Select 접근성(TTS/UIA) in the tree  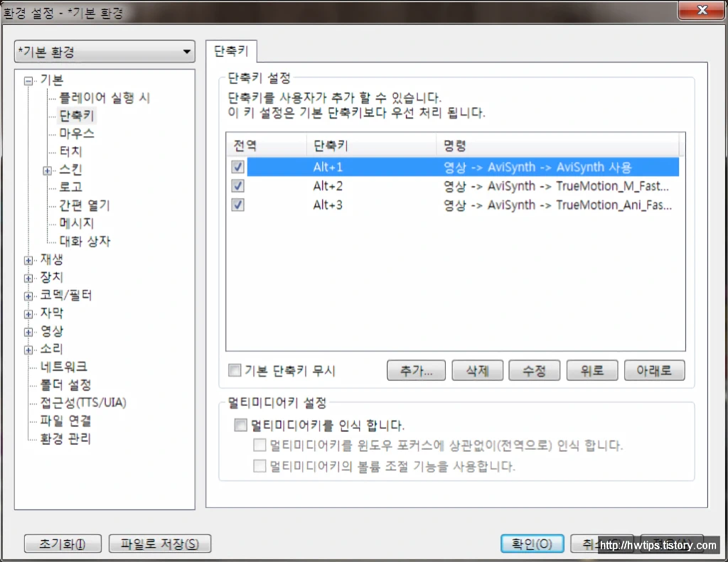pos(83,402)
